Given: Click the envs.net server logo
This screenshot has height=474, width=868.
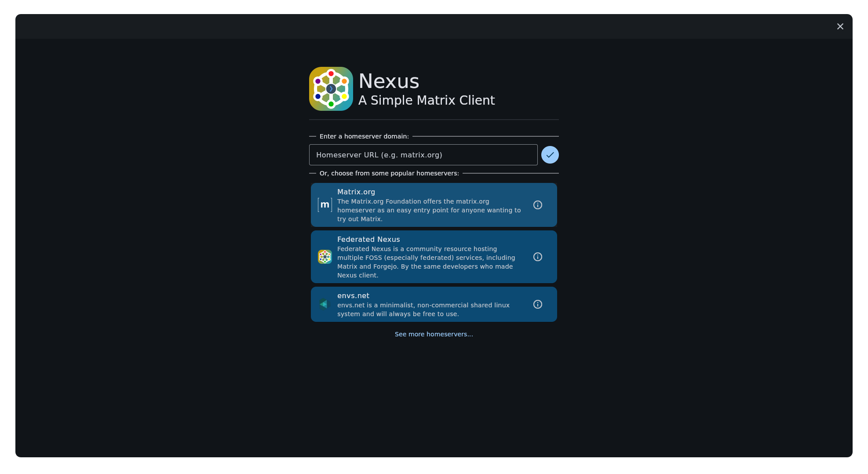Looking at the screenshot, I should [324, 304].
